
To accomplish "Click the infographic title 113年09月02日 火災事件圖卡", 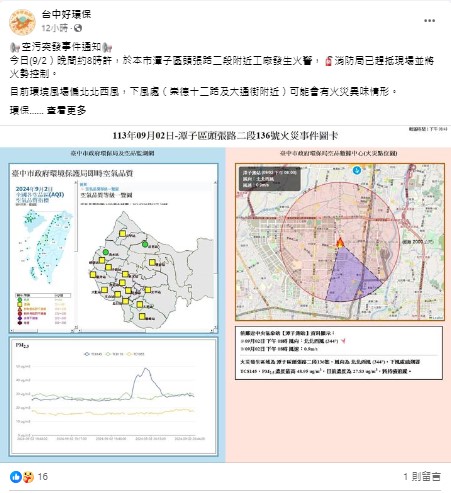I will coord(225,136).
